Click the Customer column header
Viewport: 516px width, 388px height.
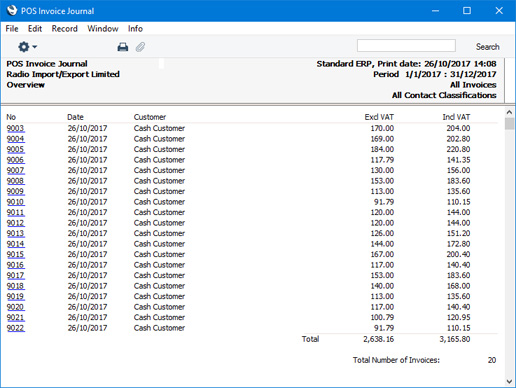[150, 117]
